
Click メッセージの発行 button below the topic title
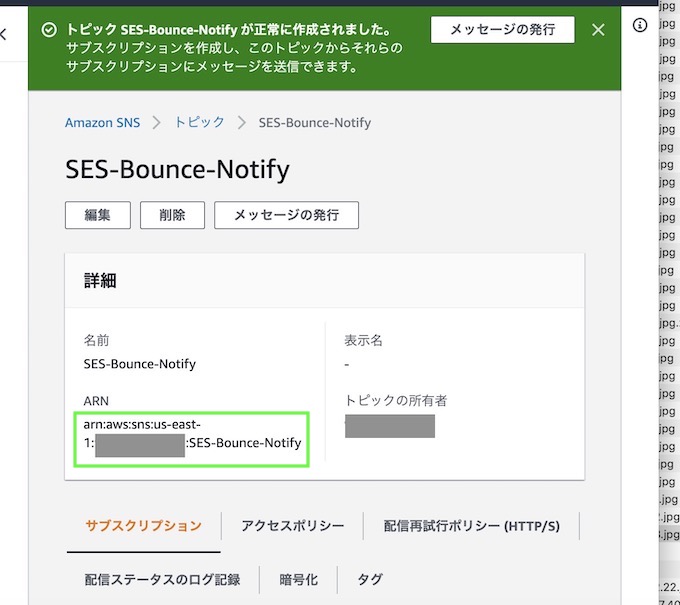(286, 215)
